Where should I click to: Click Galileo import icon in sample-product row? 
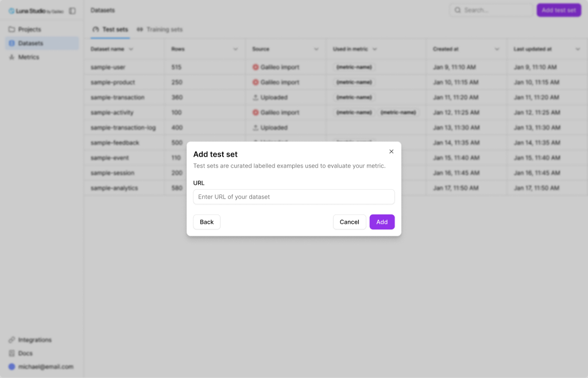pyautogui.click(x=256, y=82)
